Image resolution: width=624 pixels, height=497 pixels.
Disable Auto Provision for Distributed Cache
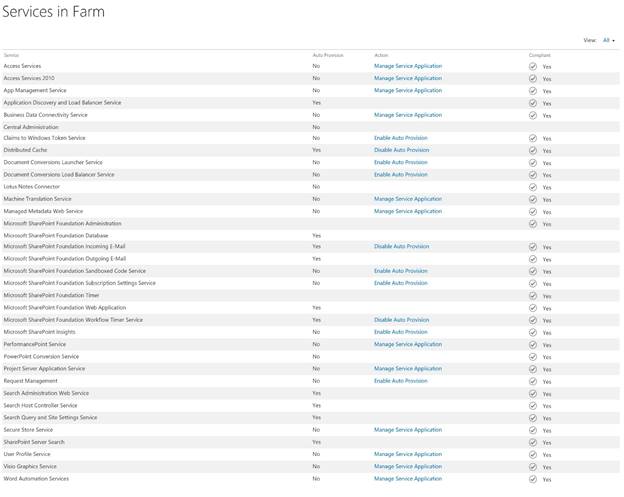point(401,150)
